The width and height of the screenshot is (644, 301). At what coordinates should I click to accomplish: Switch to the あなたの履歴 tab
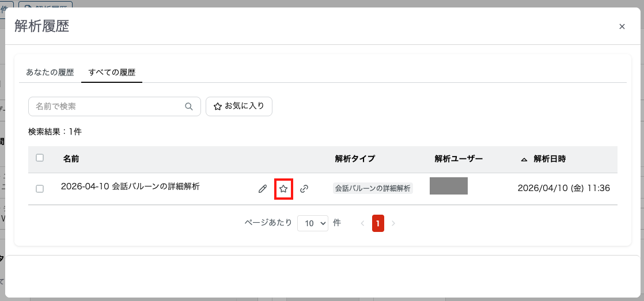(x=50, y=73)
